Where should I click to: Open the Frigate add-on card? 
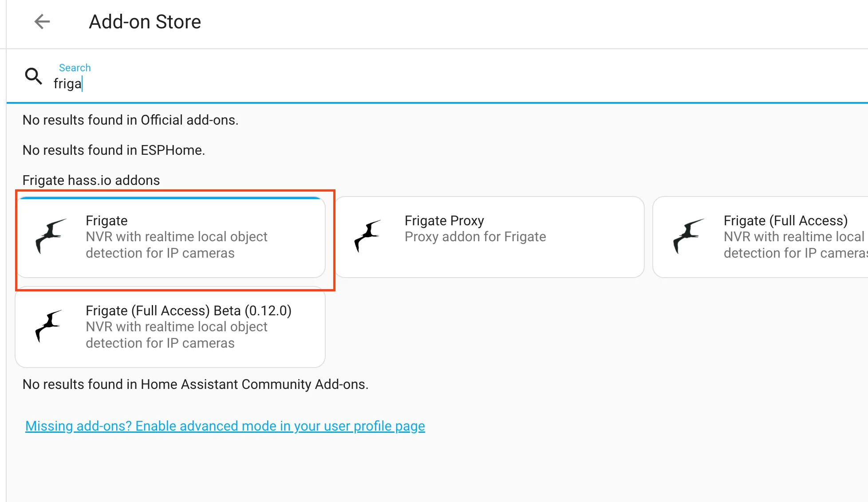170,237
